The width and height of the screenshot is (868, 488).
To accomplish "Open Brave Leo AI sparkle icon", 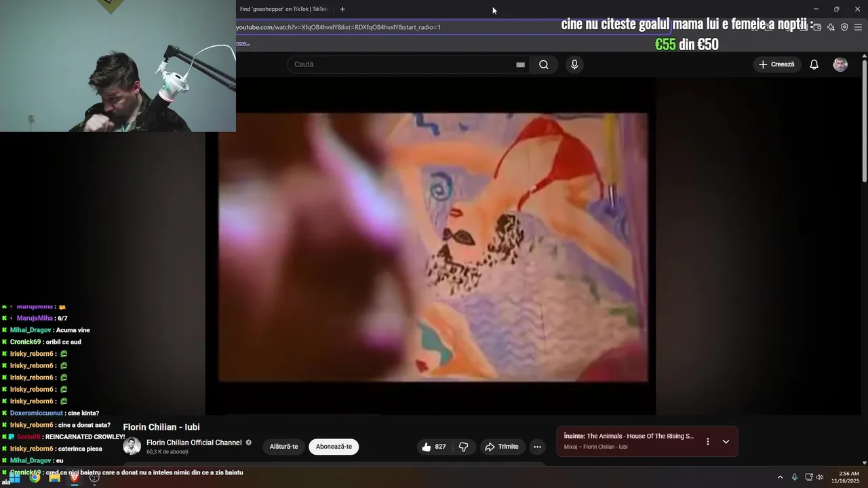I will [831, 27].
